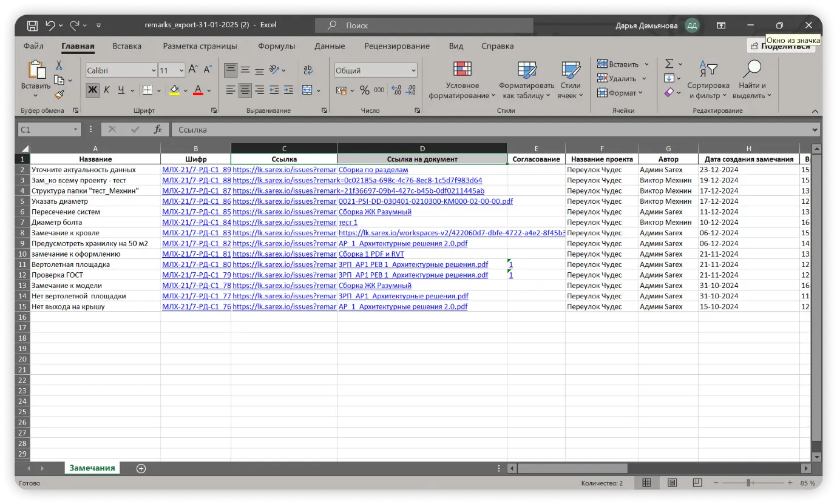The height and width of the screenshot is (504, 837).
Task: Apply thousands separator format (000)
Action: point(379,90)
